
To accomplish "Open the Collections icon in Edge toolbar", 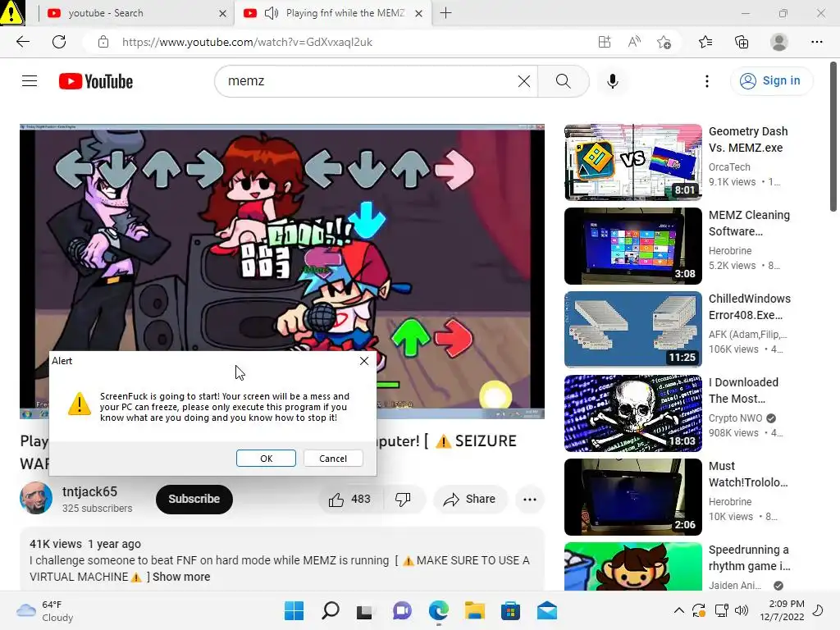I will point(742,42).
